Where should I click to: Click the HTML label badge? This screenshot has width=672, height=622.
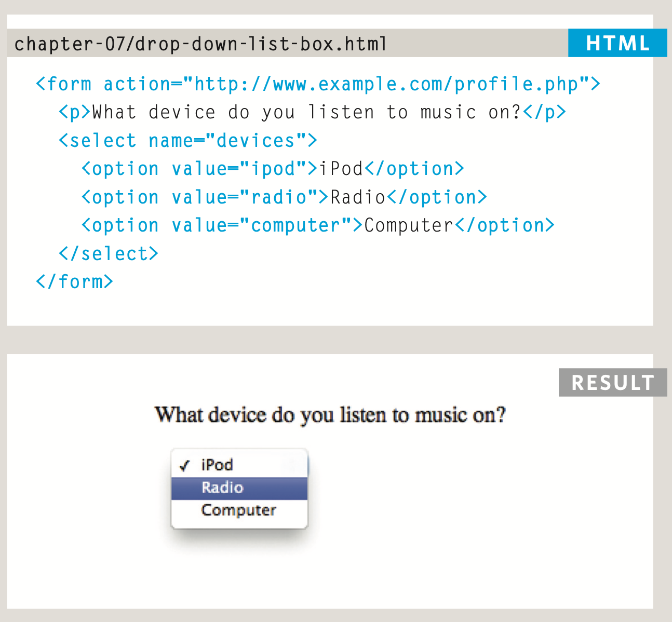[x=617, y=43]
